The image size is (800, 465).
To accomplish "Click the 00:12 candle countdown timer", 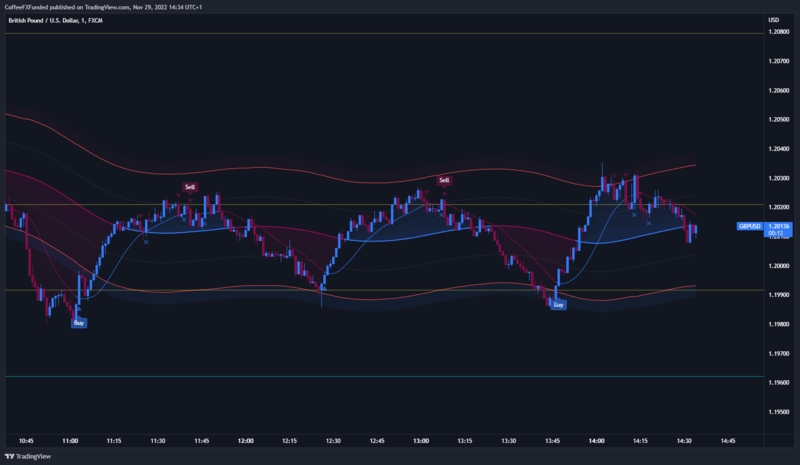I will [x=776, y=233].
